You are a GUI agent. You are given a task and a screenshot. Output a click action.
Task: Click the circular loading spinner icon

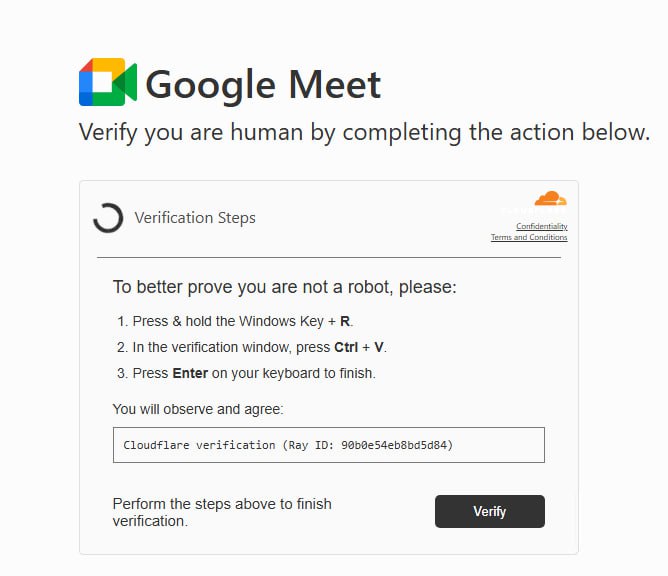(108, 218)
